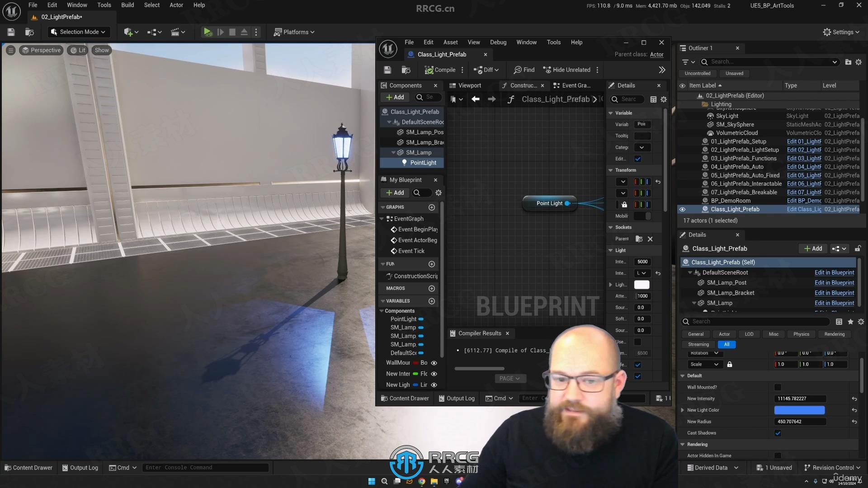The height and width of the screenshot is (488, 868).
Task: Open Outliner settings gear
Action: (859, 62)
